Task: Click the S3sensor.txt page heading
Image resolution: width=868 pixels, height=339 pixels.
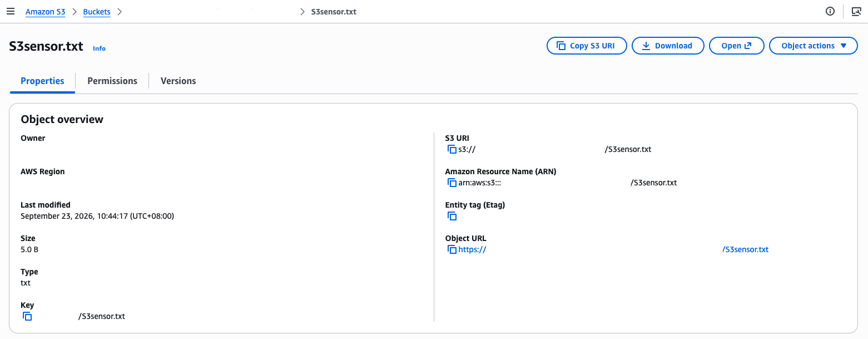Action: point(46,46)
